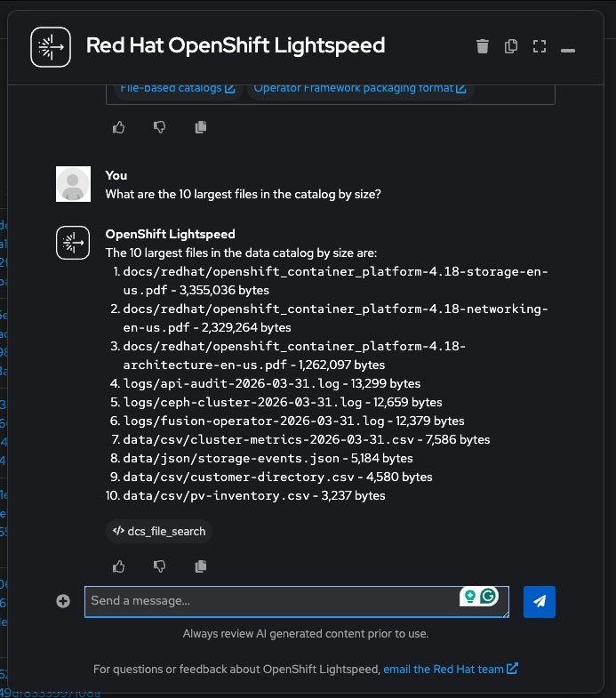The width and height of the screenshot is (616, 698).
Task: Click the Always review AI generated content notice
Action: pyautogui.click(x=306, y=633)
